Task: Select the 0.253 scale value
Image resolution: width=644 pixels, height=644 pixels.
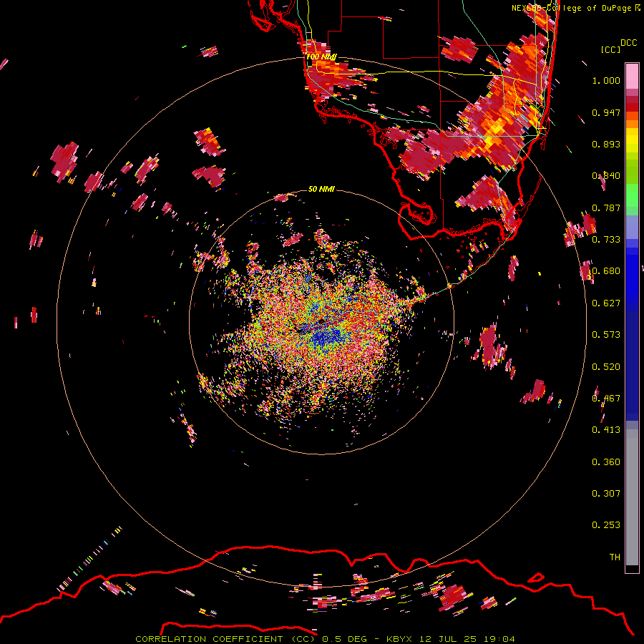Action: 606,525
